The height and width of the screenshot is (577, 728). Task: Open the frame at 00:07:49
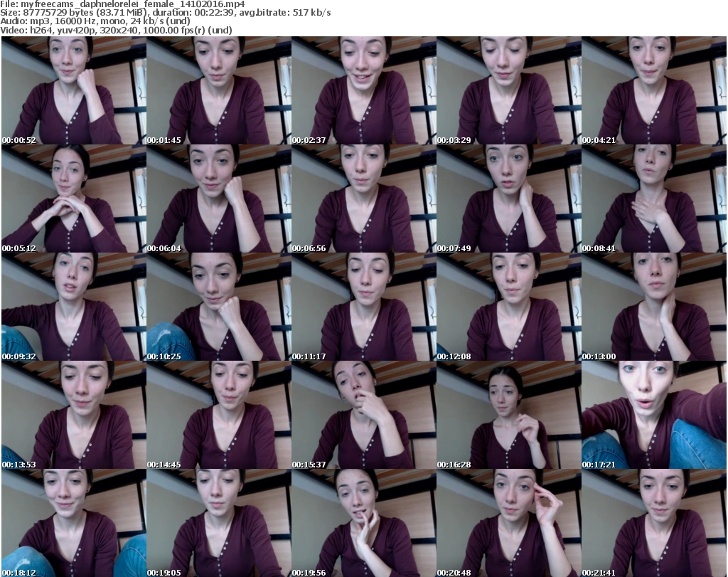click(x=509, y=198)
